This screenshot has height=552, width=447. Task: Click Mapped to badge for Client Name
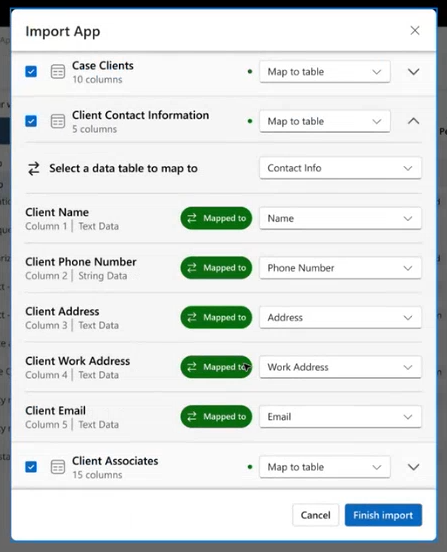216,218
